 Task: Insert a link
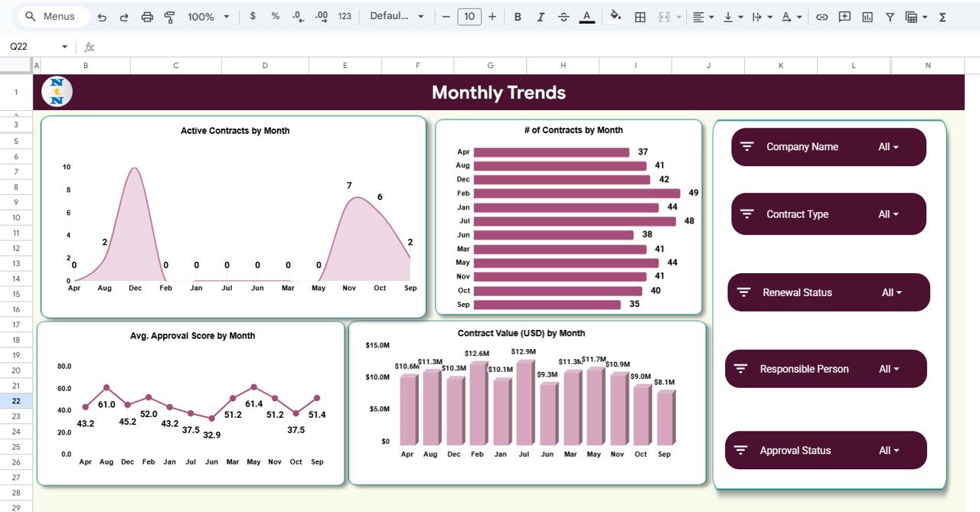tap(821, 15)
